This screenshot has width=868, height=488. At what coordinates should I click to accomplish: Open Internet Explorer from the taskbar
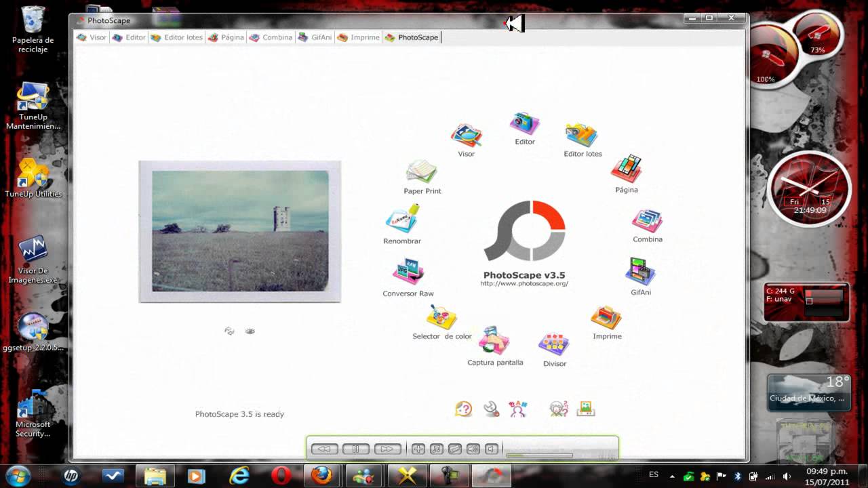tap(239, 476)
